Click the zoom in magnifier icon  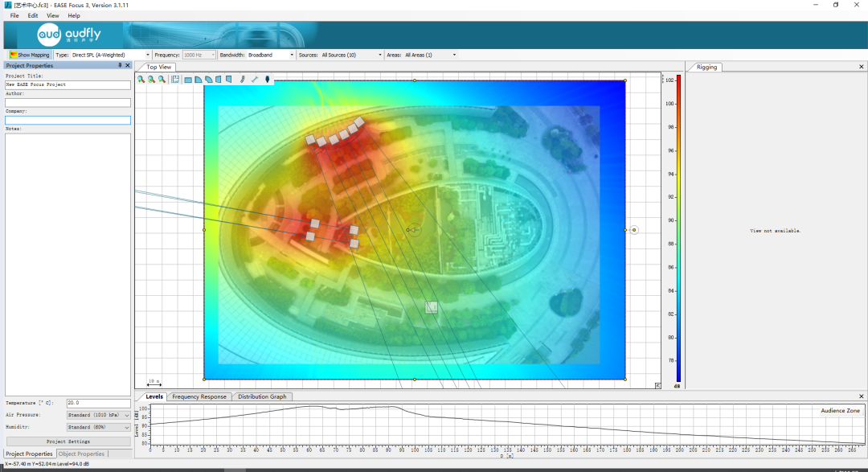click(141, 80)
